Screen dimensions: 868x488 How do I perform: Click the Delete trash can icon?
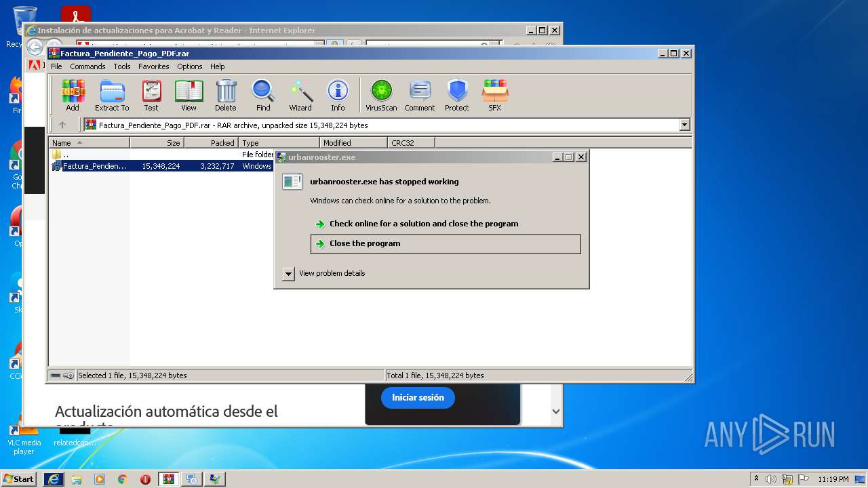pyautogui.click(x=226, y=96)
